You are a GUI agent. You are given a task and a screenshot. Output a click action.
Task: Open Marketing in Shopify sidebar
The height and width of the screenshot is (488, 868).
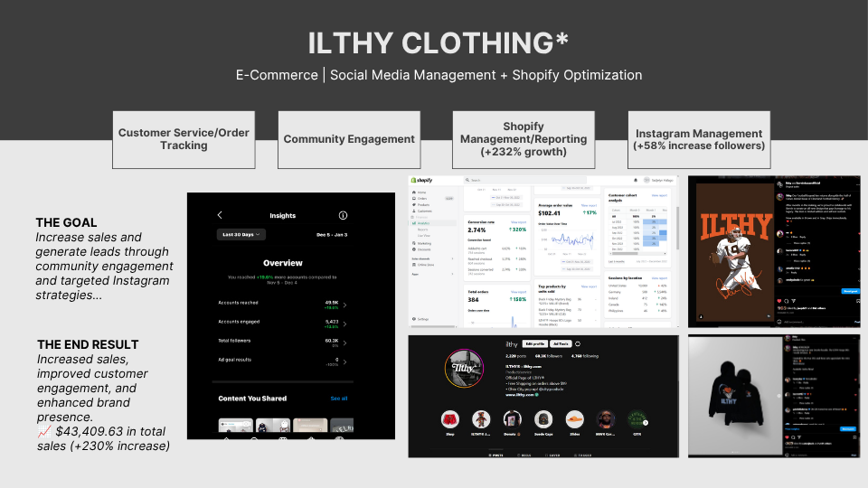pyautogui.click(x=424, y=243)
